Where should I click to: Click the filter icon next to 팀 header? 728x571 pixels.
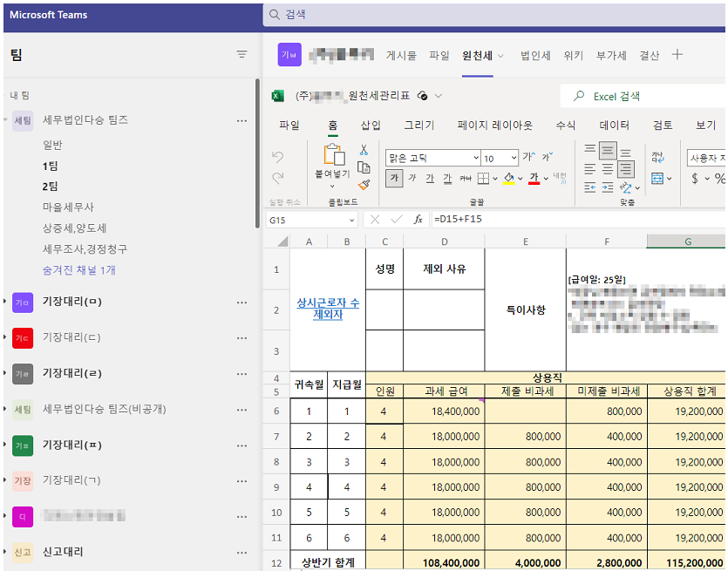(x=242, y=54)
